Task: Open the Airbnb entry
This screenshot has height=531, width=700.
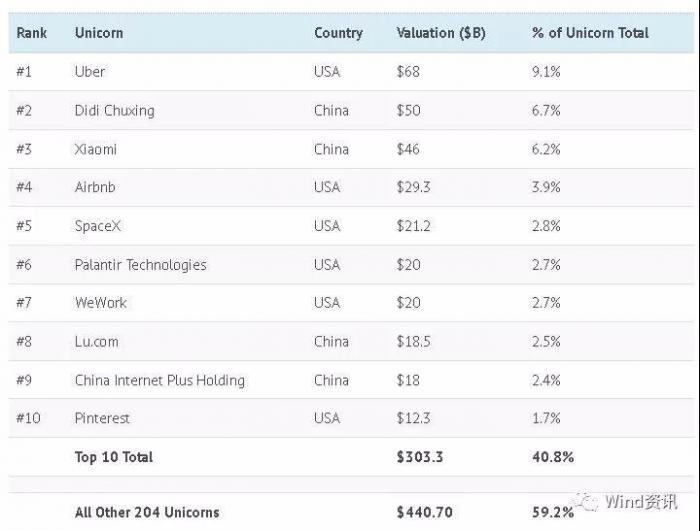Action: pyautogui.click(x=95, y=187)
